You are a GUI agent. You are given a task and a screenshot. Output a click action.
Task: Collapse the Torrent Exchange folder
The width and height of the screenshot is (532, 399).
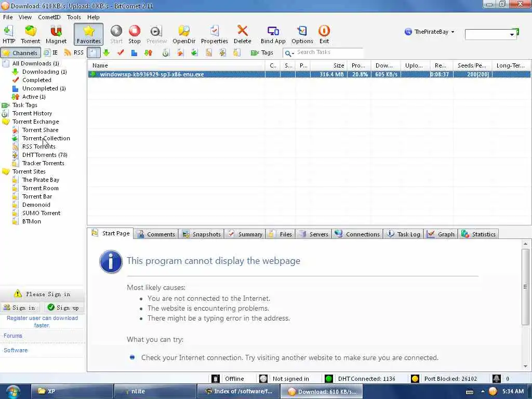tap(6, 122)
